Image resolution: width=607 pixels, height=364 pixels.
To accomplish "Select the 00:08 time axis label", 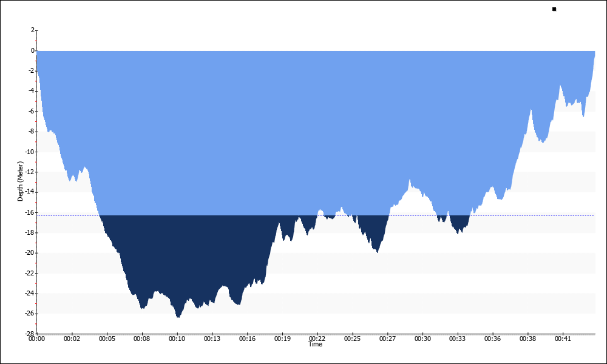I will coord(141,339).
